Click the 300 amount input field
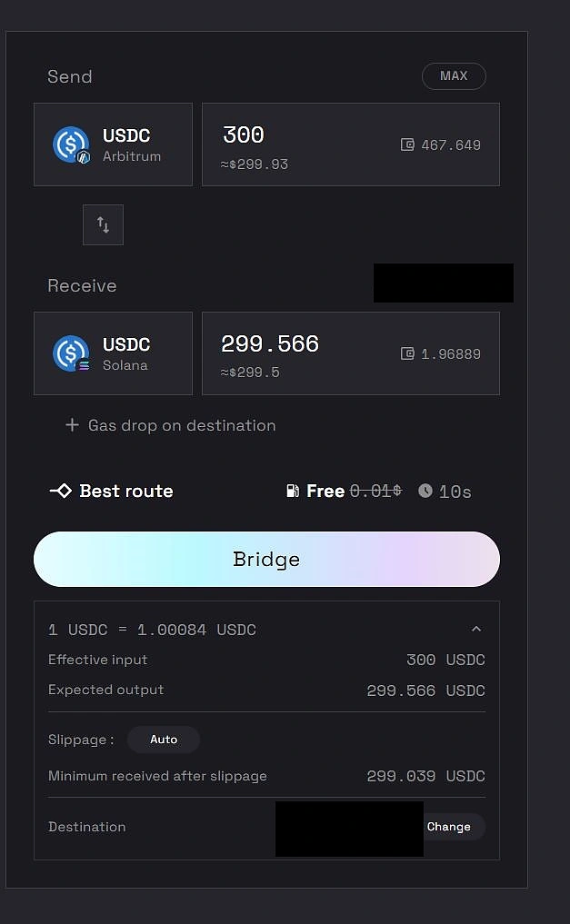The image size is (570, 924). [x=273, y=134]
